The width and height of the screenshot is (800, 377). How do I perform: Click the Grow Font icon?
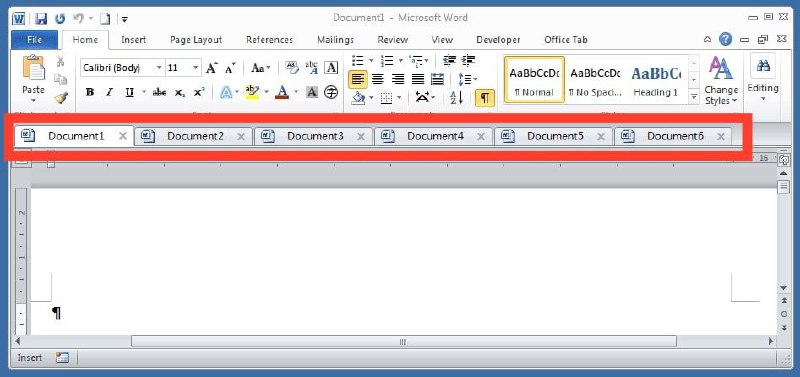(x=211, y=68)
